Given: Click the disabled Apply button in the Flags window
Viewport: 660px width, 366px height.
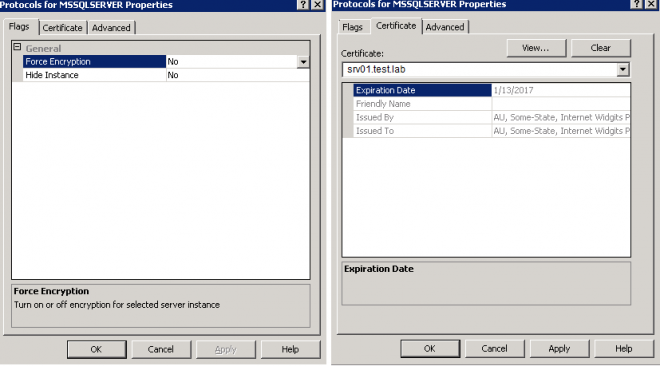Looking at the screenshot, I should (x=226, y=349).
